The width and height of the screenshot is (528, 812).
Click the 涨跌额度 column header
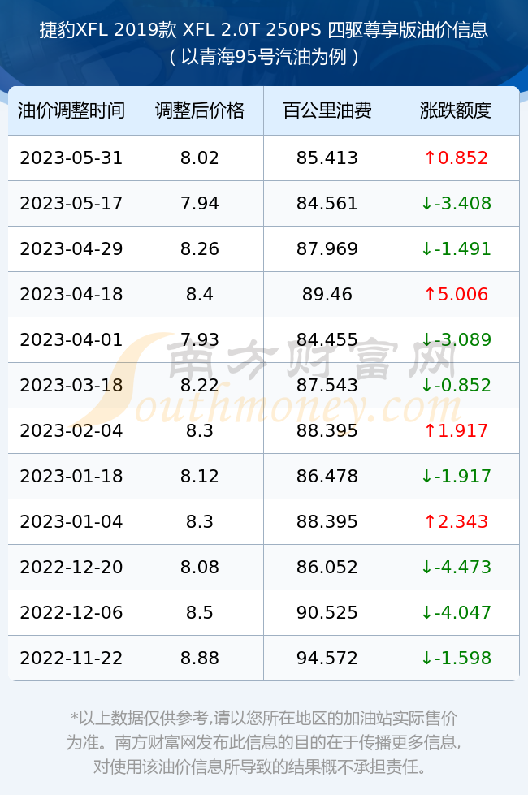click(x=456, y=110)
